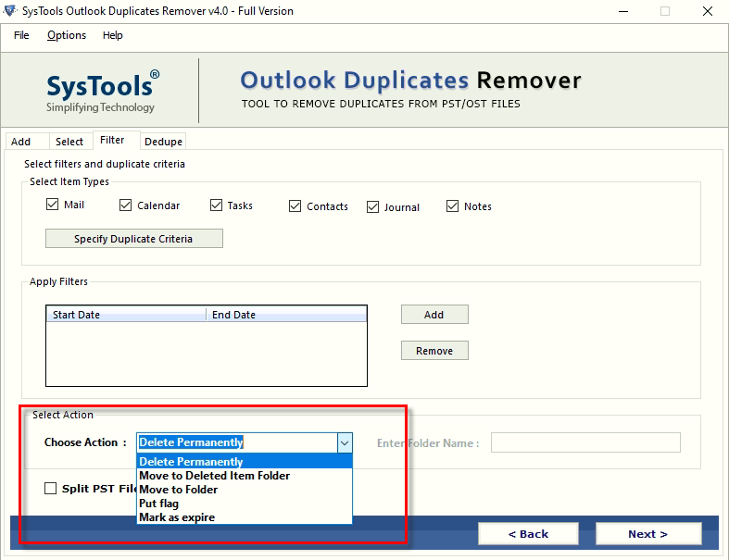Viewport: 729px width, 560px height.
Task: Choose Move to Deleted Item Folder option
Action: [245, 476]
